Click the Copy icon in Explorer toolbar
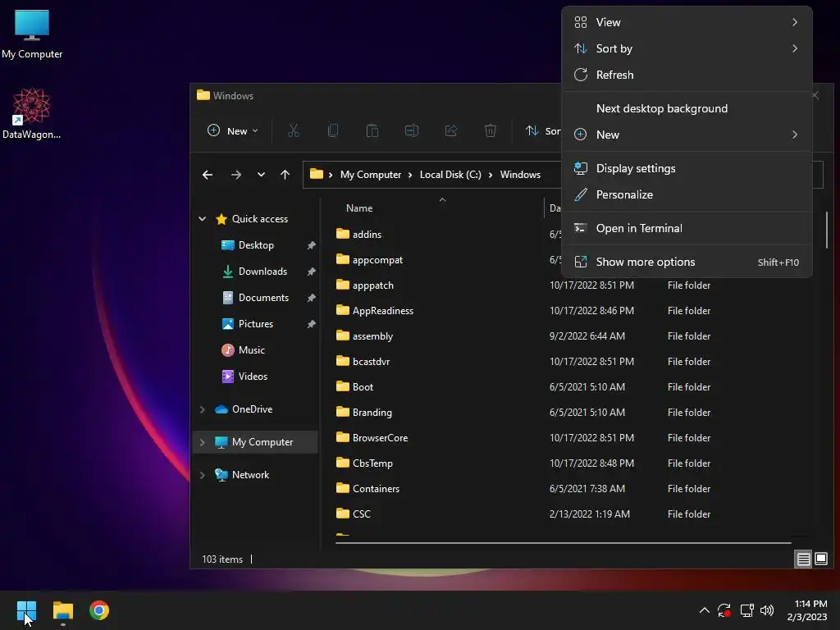Screen dimensions: 840x630 click(333, 130)
